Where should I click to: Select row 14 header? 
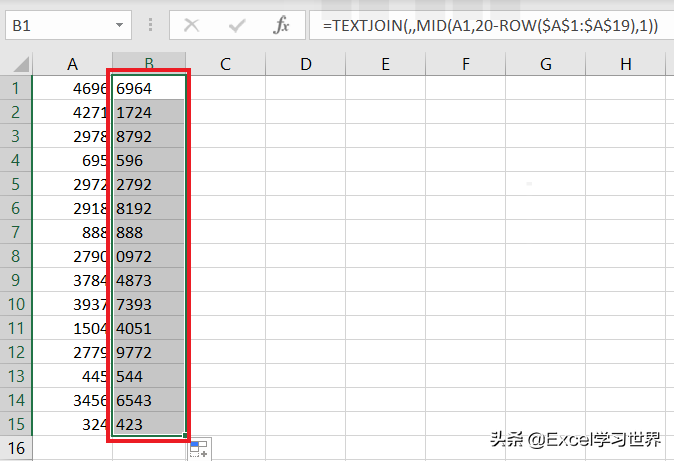pyautogui.click(x=16, y=400)
